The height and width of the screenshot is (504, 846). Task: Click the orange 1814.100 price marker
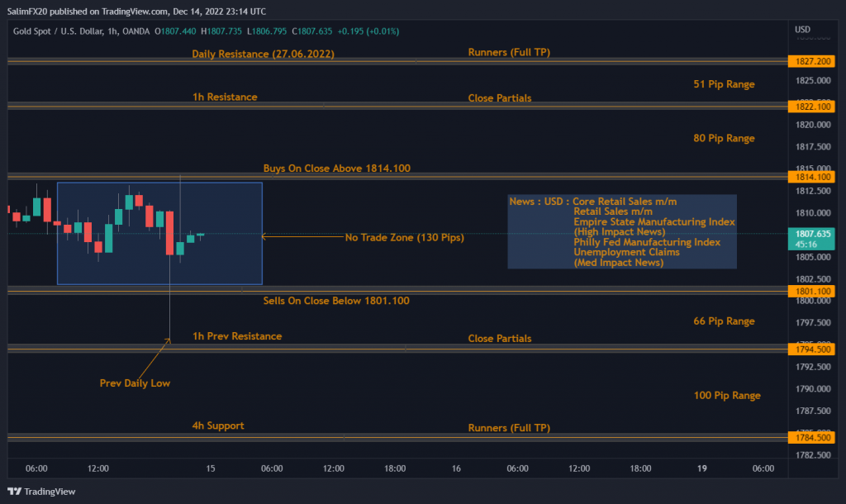(x=810, y=177)
